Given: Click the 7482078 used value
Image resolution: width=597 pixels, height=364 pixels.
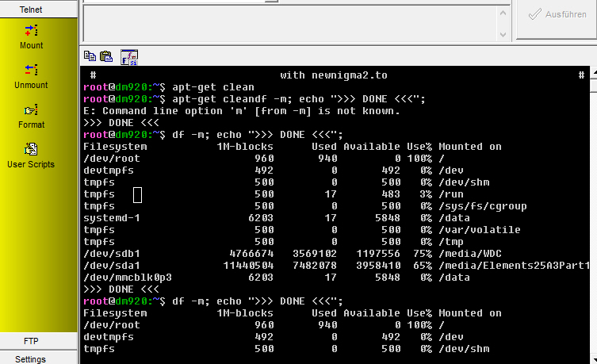Looking at the screenshot, I should [315, 266].
